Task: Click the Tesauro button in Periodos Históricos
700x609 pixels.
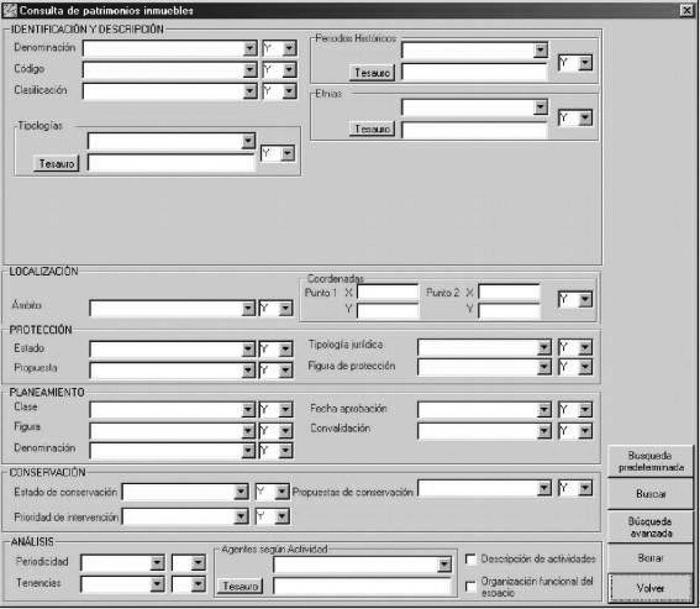Action: tap(372, 73)
